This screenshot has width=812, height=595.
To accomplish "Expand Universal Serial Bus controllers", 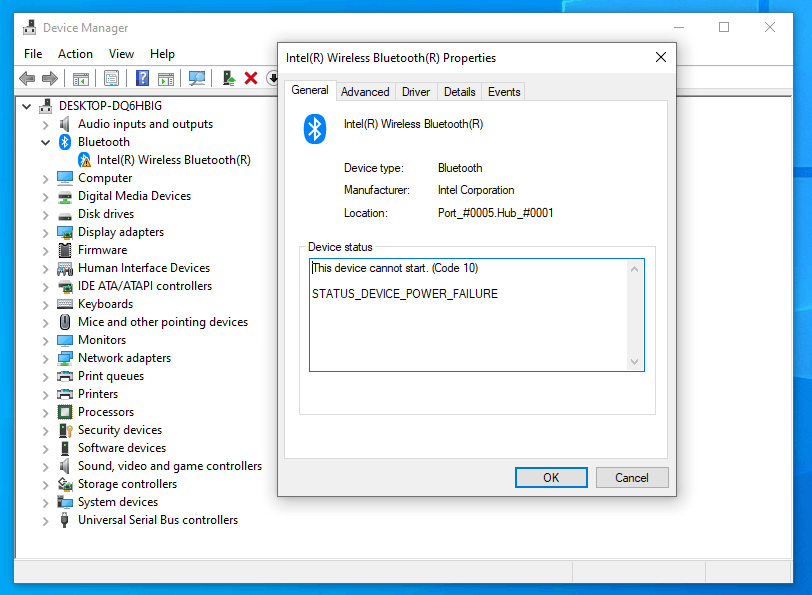I will [45, 519].
